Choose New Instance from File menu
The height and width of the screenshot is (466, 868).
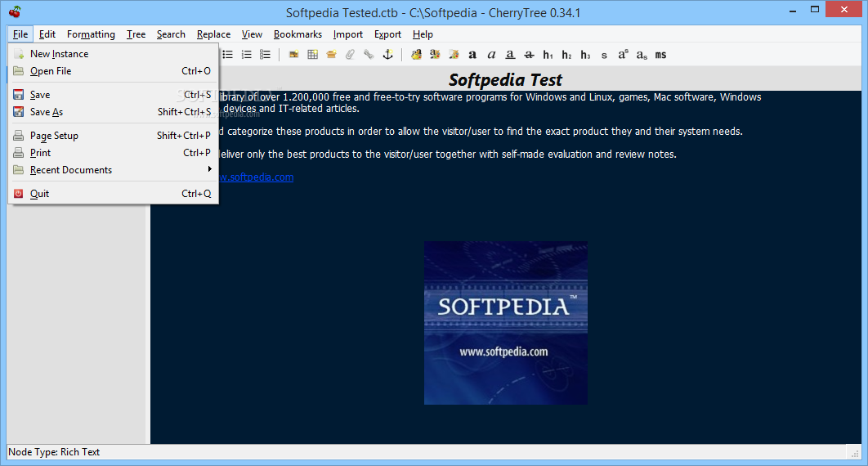pyautogui.click(x=114, y=54)
